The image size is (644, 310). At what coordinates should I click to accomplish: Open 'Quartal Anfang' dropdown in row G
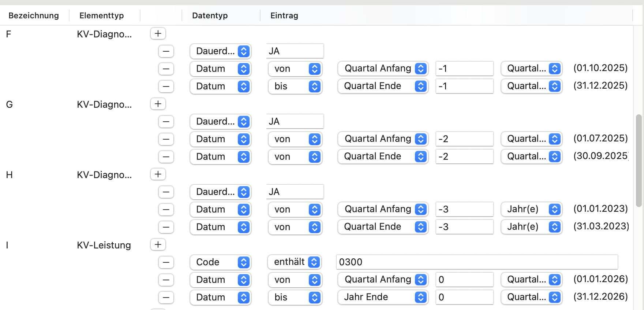(383, 139)
